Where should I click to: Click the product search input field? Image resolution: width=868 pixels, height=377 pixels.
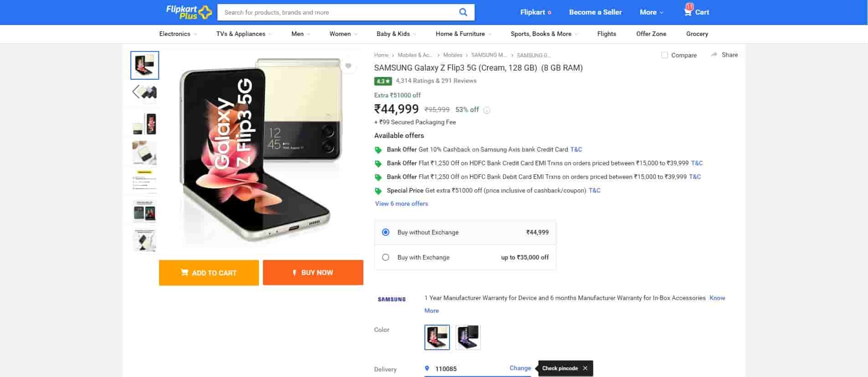click(337, 12)
